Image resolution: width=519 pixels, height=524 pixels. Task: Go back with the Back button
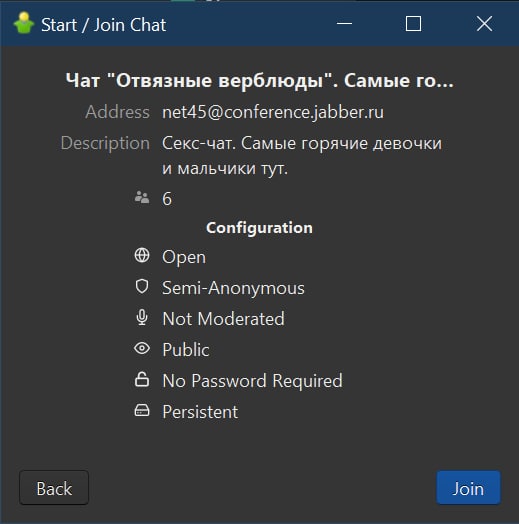point(54,487)
